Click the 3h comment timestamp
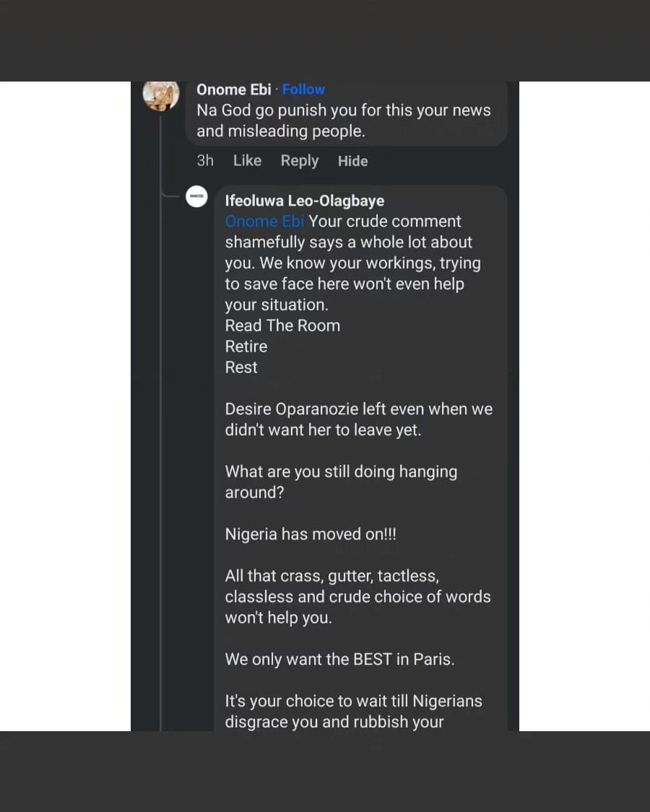The image size is (650, 812). pyautogui.click(x=205, y=161)
